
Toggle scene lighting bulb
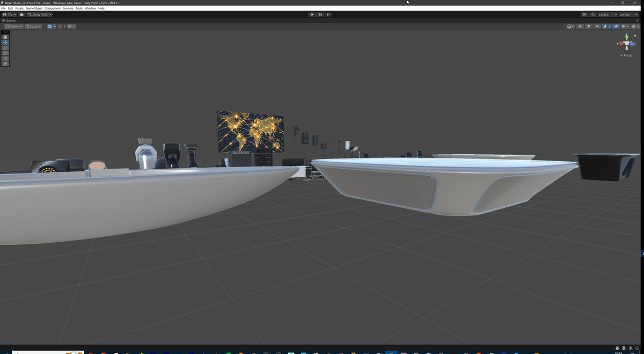tap(589, 26)
